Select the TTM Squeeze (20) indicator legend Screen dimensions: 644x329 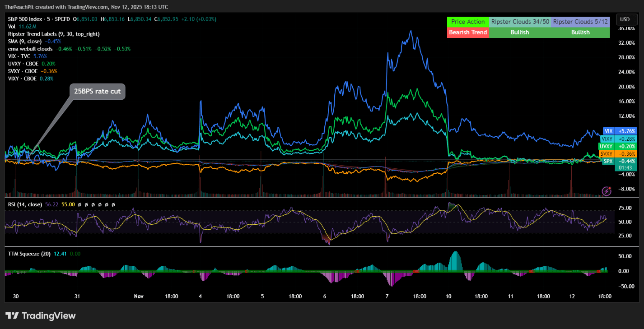pos(29,254)
